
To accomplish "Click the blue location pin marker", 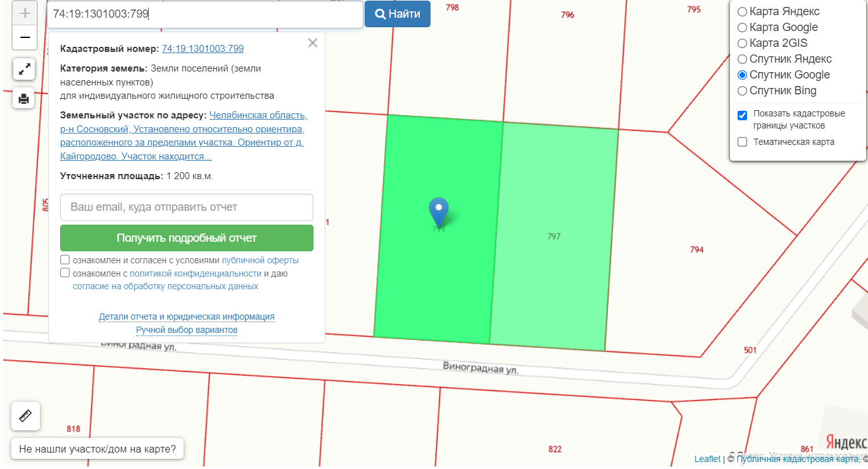I will coord(439,212).
